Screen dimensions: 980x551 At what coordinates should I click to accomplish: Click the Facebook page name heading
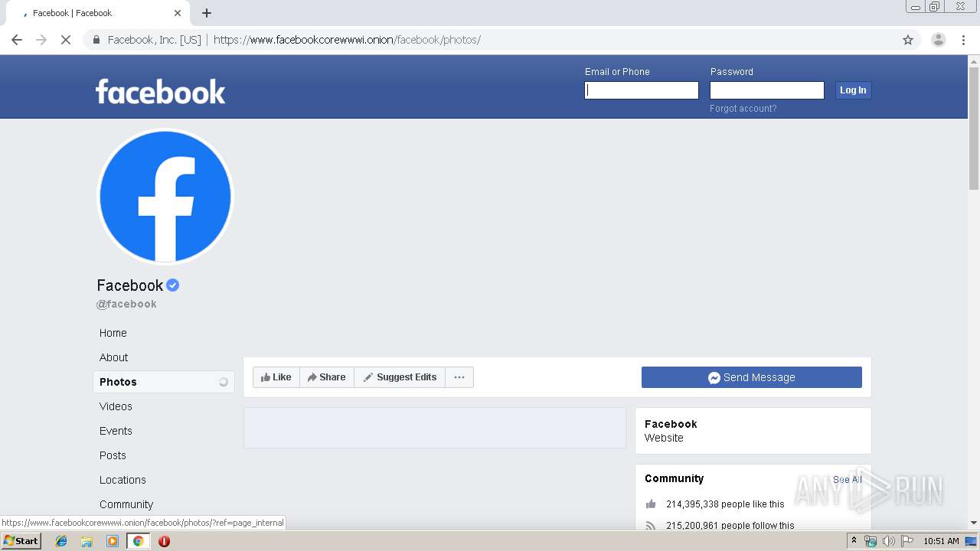click(130, 285)
